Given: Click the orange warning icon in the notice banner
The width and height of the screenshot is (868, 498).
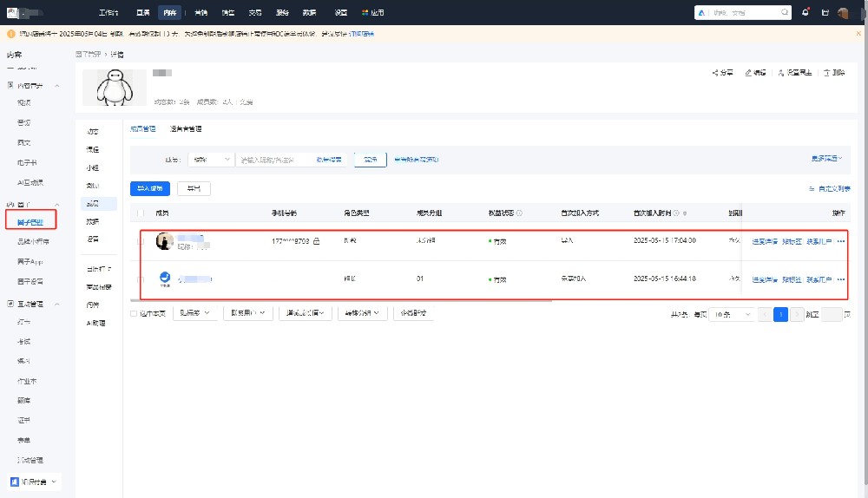Looking at the screenshot, I should (11, 34).
